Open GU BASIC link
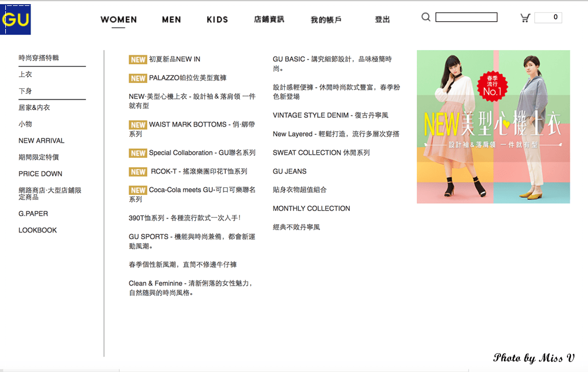588x372 pixels. tap(332, 64)
